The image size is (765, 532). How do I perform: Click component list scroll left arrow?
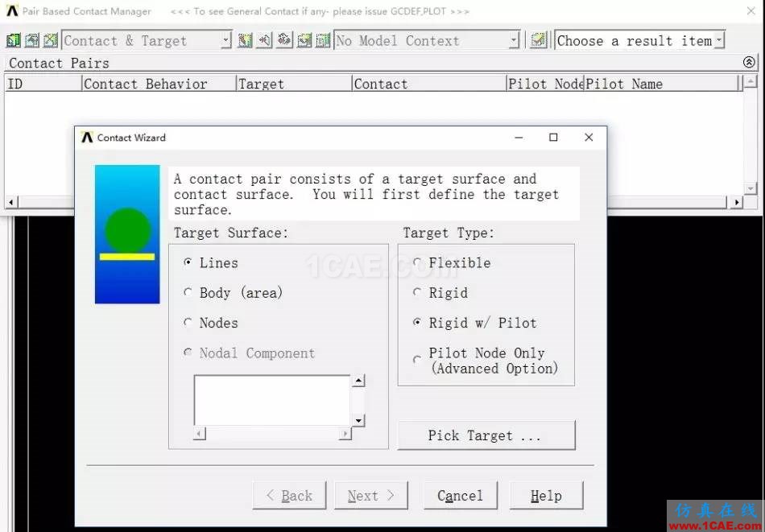point(199,433)
